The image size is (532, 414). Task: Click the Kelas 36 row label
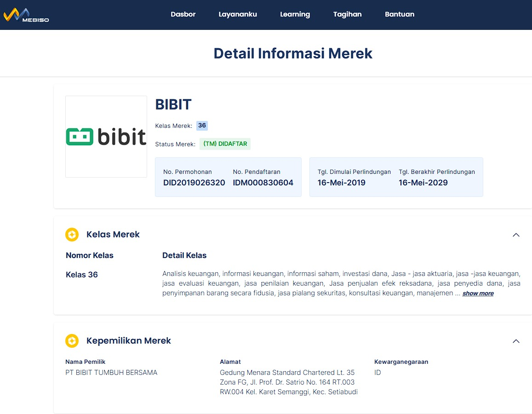(82, 275)
